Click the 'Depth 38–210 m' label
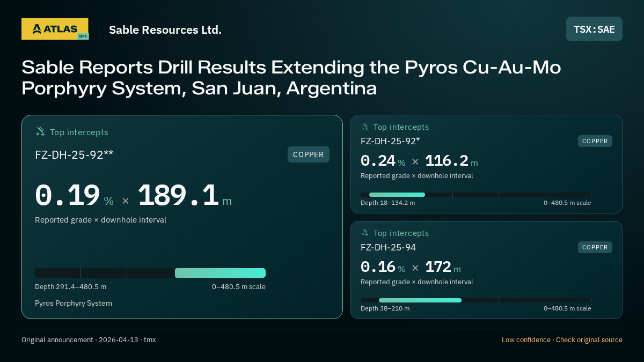Image resolution: width=644 pixels, height=362 pixels. point(385,308)
